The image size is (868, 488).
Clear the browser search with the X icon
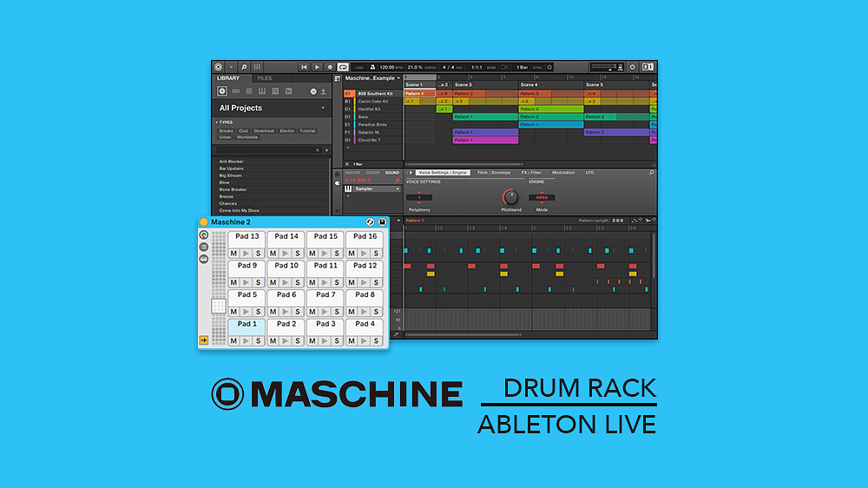317,150
